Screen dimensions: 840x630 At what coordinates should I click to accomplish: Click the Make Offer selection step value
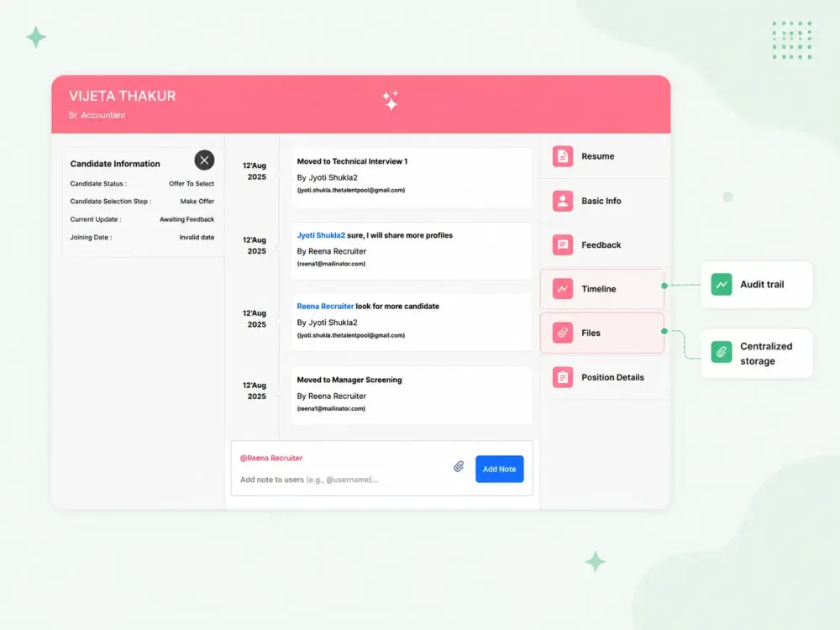click(x=197, y=202)
